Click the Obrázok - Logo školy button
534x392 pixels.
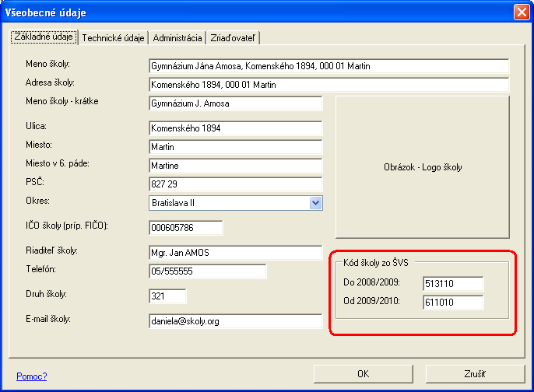pyautogui.click(x=423, y=167)
